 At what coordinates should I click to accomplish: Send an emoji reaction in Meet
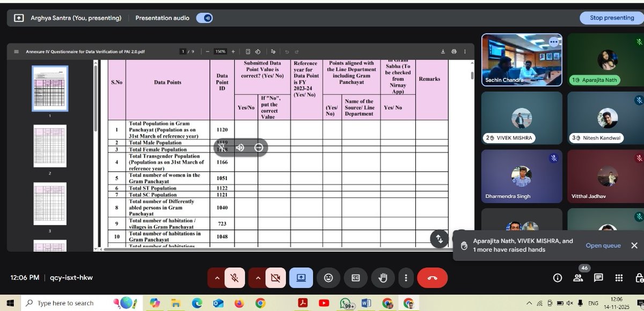click(328, 278)
